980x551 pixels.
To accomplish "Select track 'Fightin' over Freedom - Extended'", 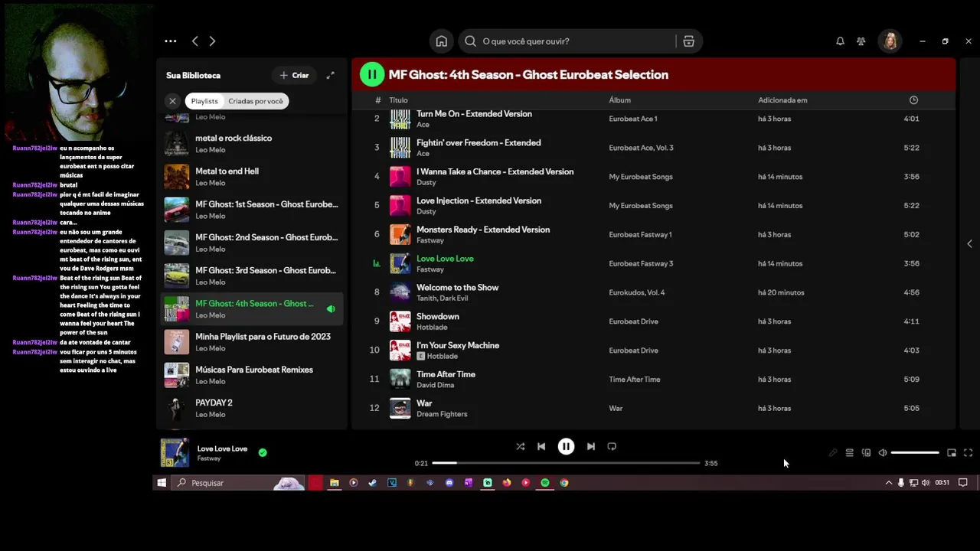I will (479, 143).
